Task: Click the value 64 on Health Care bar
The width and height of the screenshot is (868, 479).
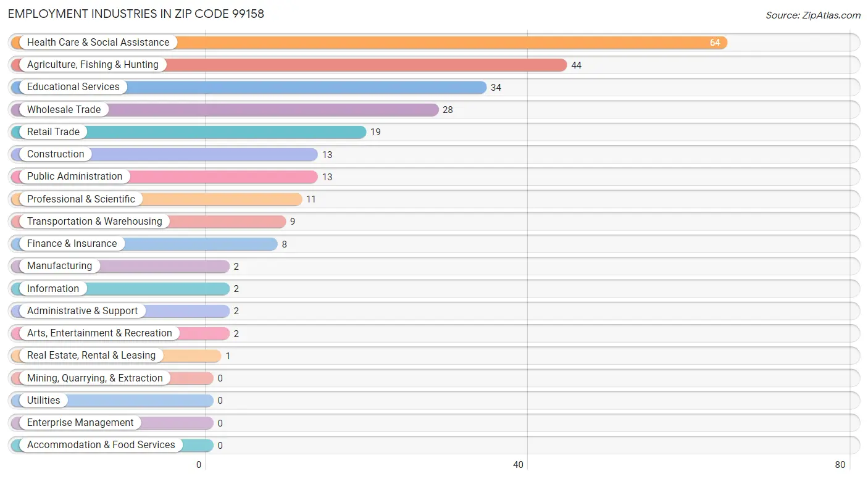Action: pos(715,43)
